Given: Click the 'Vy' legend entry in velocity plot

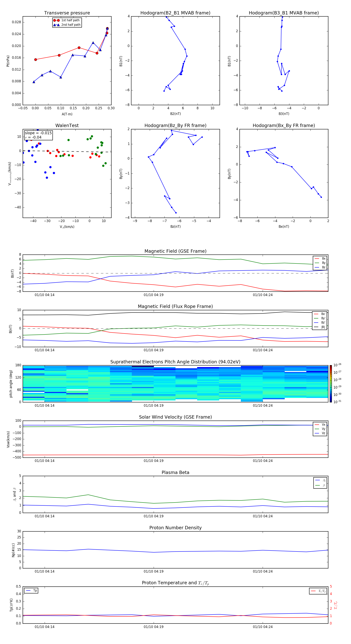Looking at the screenshot, I should click(320, 429).
